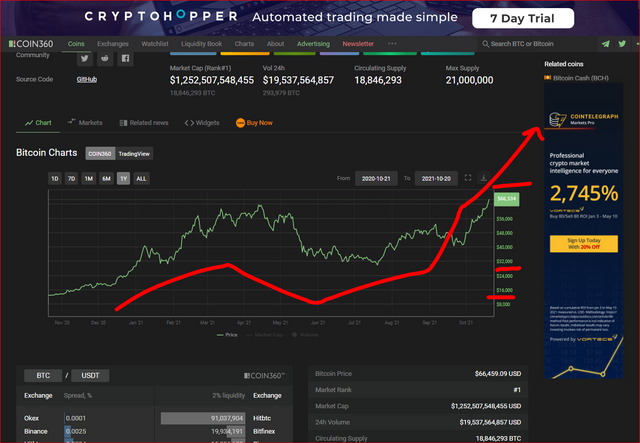Select the 7D time range
The height and width of the screenshot is (443, 640).
pyautogui.click(x=71, y=178)
